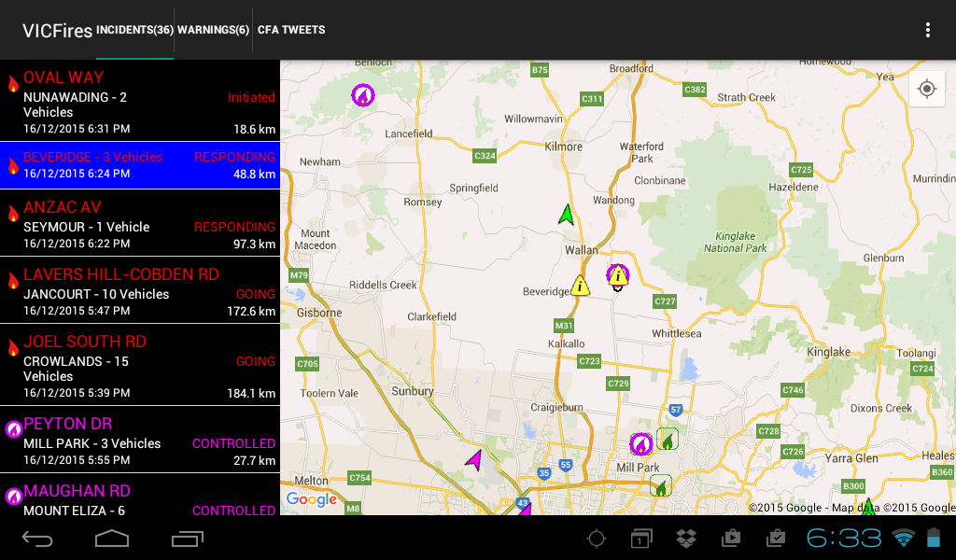
Task: Tap the magenta arrow marker south of Sunbury
Action: (x=473, y=459)
